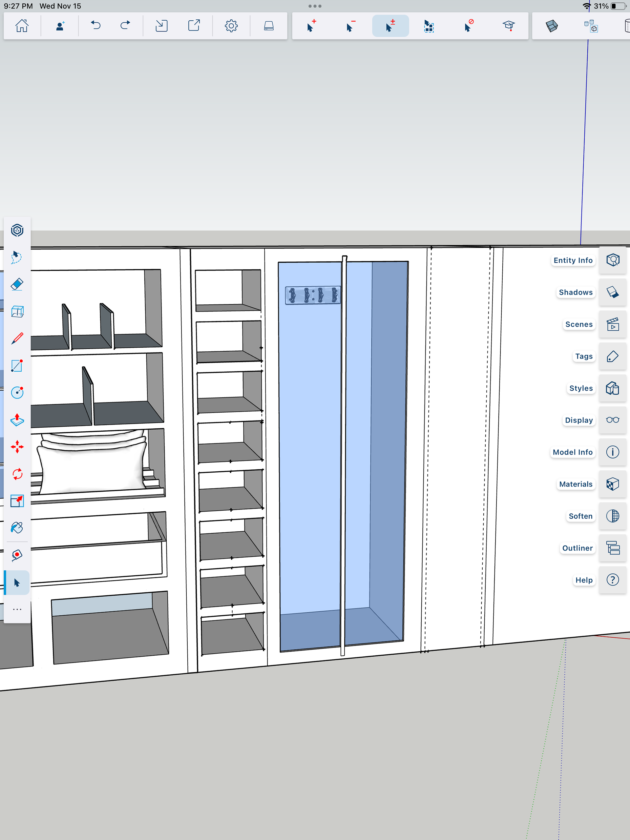630x840 pixels.
Task: Select the Paint Bucket tool
Action: pos(17,528)
